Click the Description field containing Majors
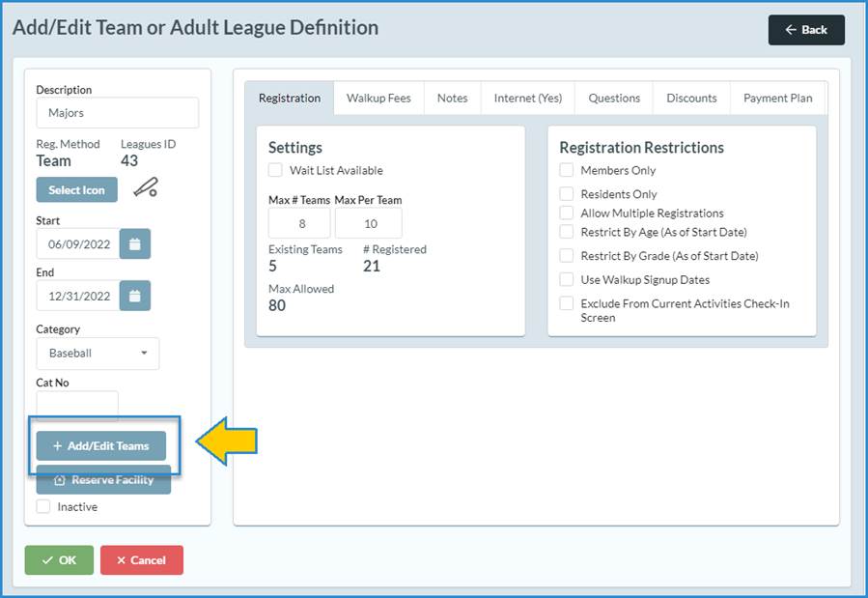 coord(117,113)
